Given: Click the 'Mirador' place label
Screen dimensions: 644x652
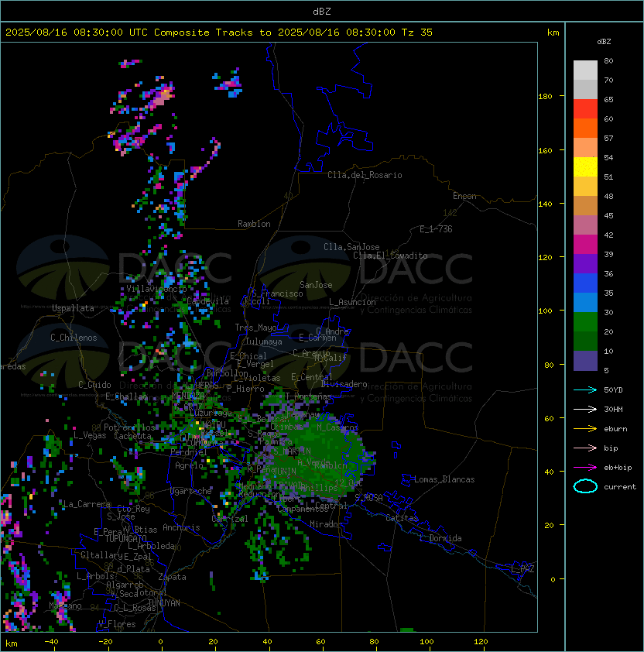Looking at the screenshot, I should pyautogui.click(x=327, y=524).
